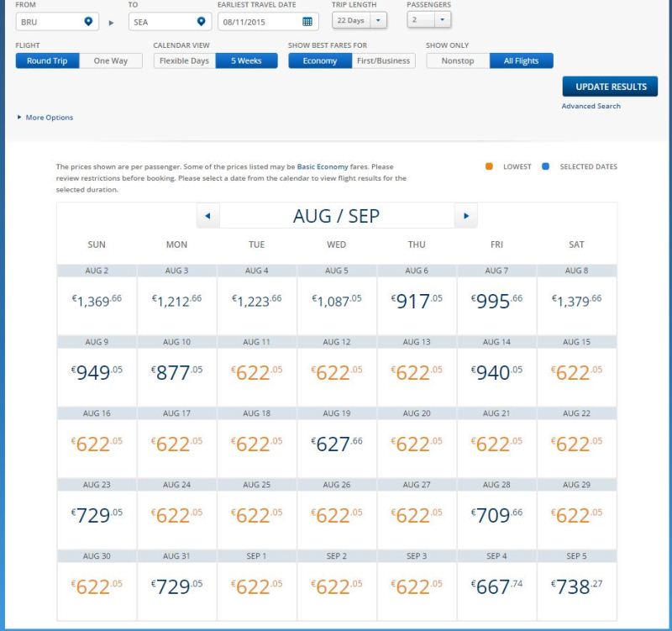The width and height of the screenshot is (672, 631).
Task: Select the 5 Weeks calendar view
Action: (x=246, y=60)
